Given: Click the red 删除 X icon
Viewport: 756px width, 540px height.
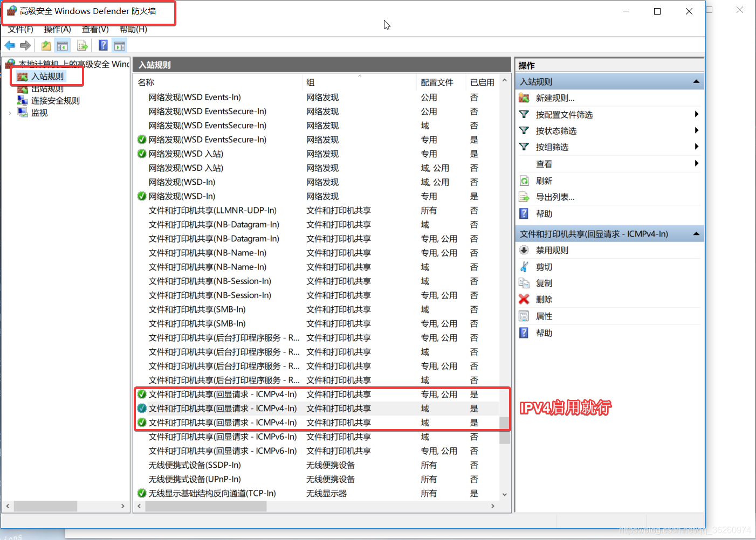Looking at the screenshot, I should coord(524,299).
